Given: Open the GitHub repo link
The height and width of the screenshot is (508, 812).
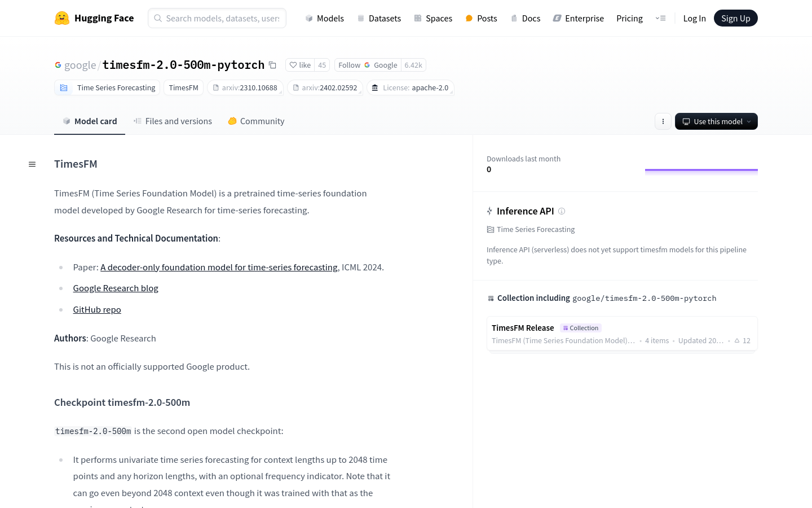Looking at the screenshot, I should point(97,310).
